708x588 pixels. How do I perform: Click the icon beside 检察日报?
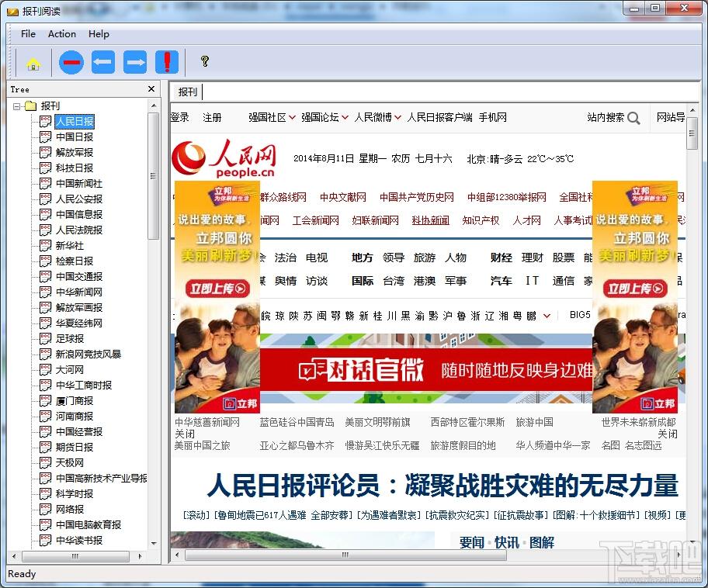click(45, 261)
